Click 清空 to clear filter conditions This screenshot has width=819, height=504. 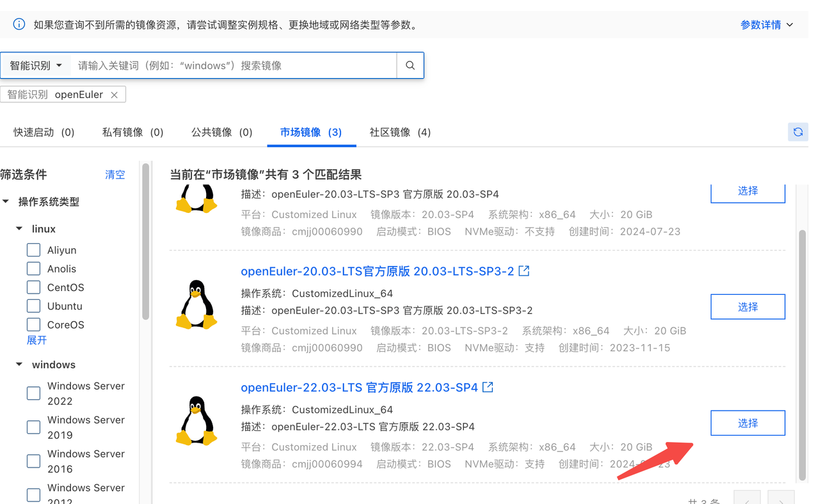(115, 174)
